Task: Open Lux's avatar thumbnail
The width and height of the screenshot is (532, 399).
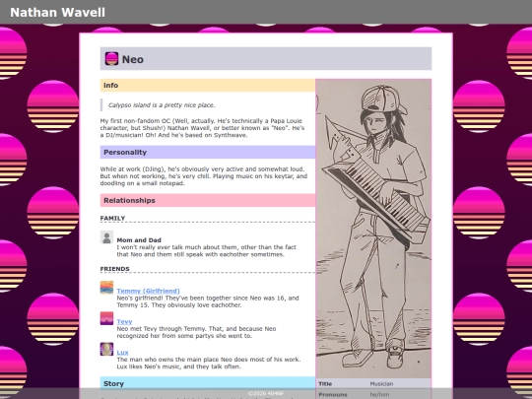Action: pyautogui.click(x=106, y=349)
